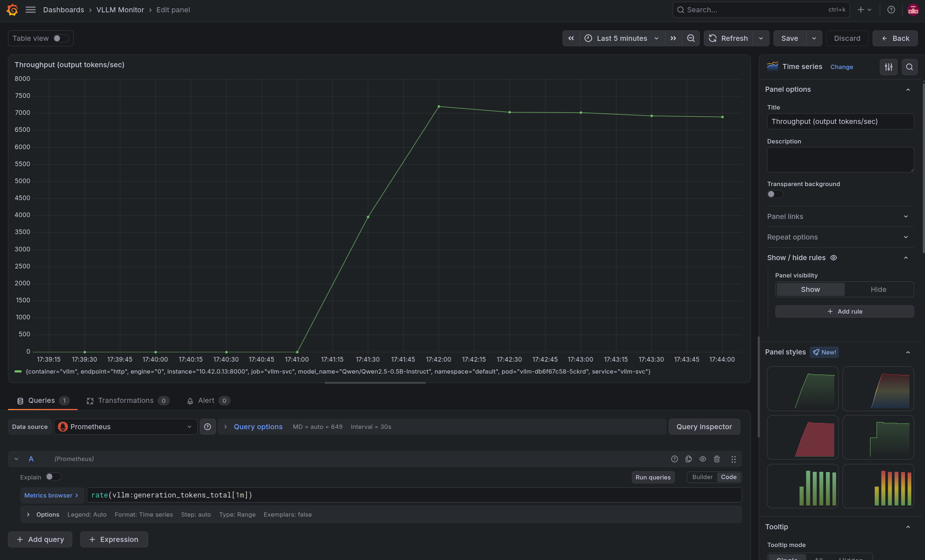
Task: Click Add query button
Action: click(40, 539)
